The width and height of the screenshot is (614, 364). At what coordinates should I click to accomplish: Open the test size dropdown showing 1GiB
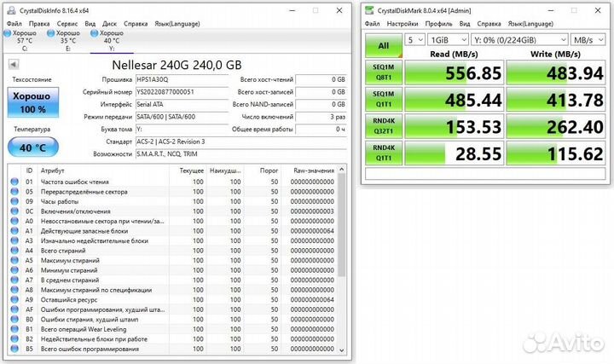(448, 40)
